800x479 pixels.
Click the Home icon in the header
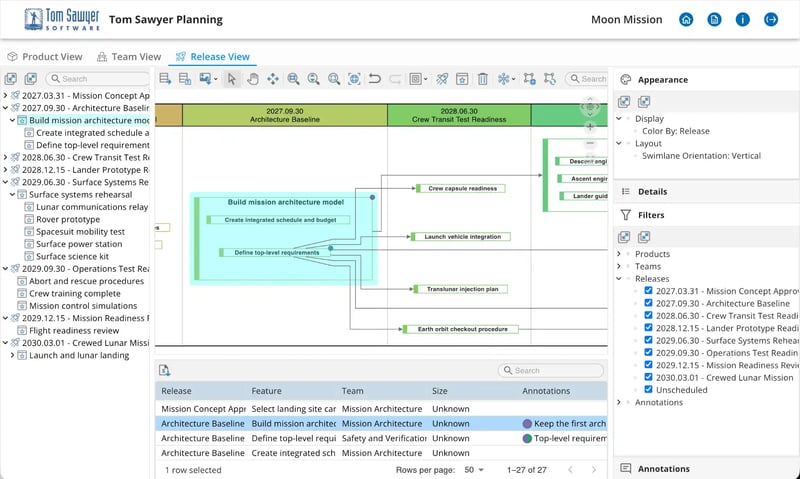pos(686,20)
